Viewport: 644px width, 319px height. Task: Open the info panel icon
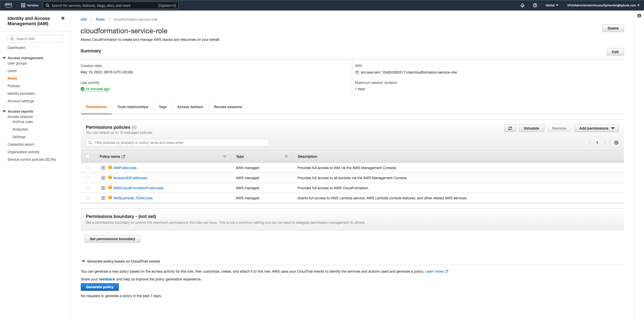[639, 16]
